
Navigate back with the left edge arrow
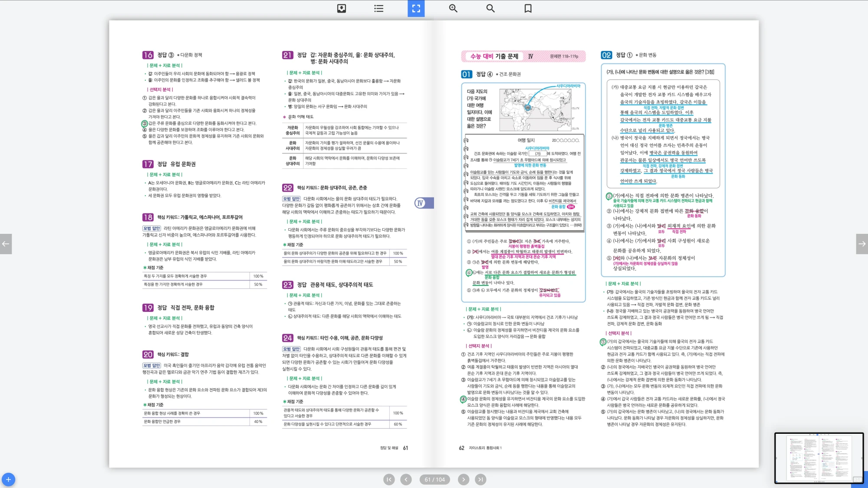6,244
